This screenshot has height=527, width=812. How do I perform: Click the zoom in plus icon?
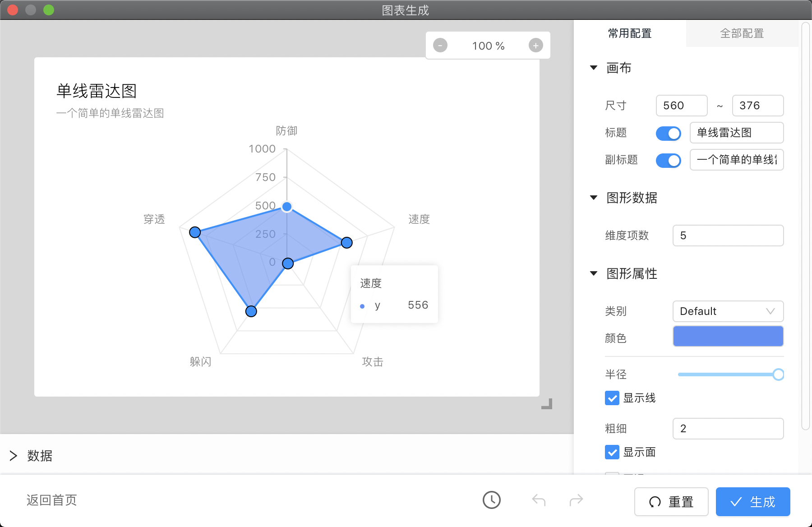click(535, 46)
